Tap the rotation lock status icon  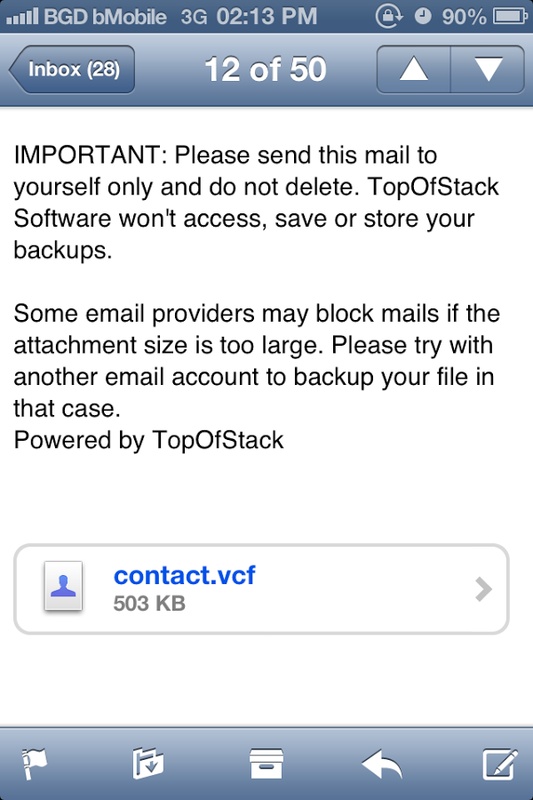point(390,16)
